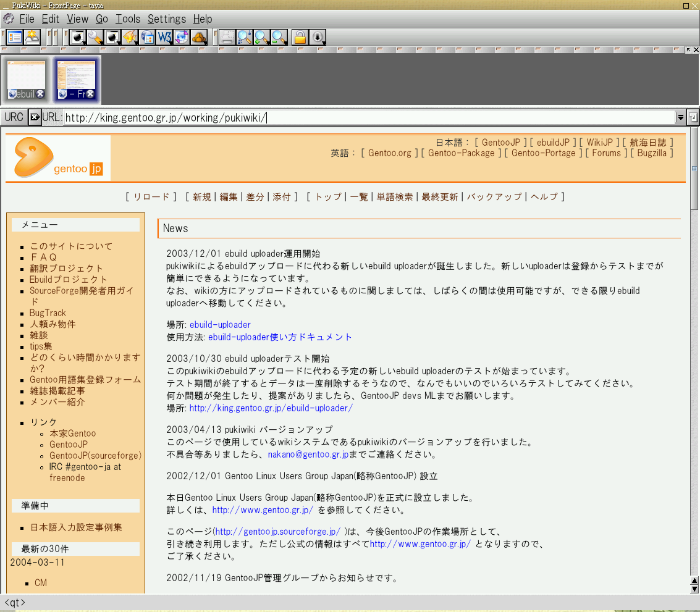Click the W3 validator toolbar icon
Screen dimensions: 700x612
tap(164, 38)
